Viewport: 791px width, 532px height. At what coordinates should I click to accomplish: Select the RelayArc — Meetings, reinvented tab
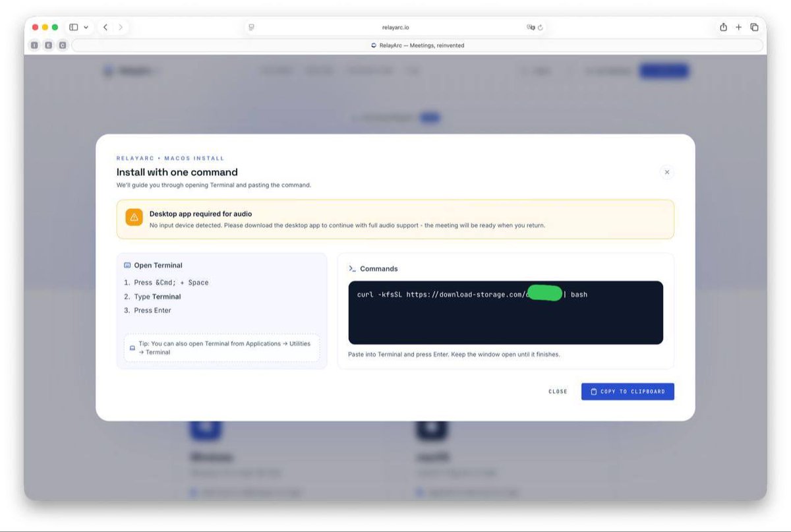(x=417, y=45)
